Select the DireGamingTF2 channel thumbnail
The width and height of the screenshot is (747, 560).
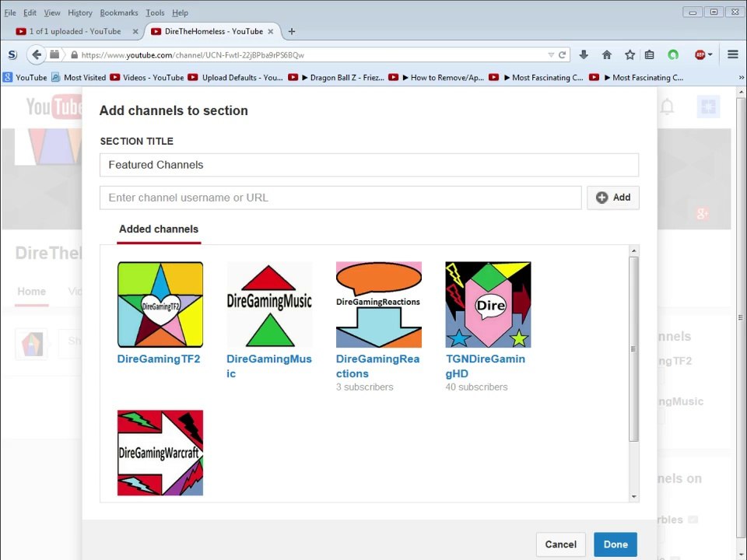pos(160,304)
